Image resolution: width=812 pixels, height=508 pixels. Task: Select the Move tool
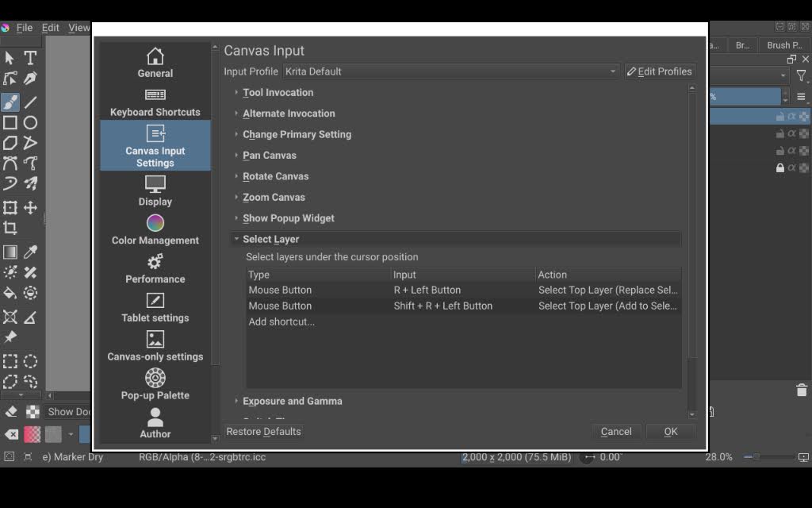click(x=30, y=207)
